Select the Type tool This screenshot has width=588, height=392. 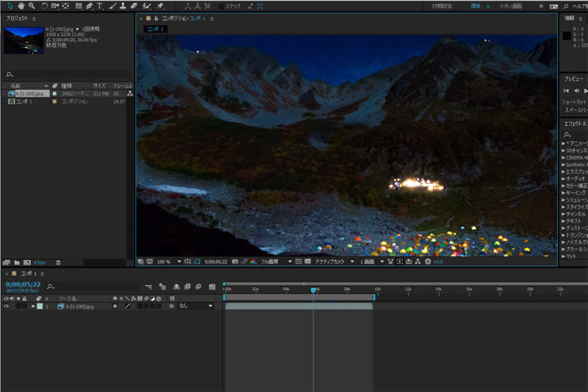pos(100,6)
